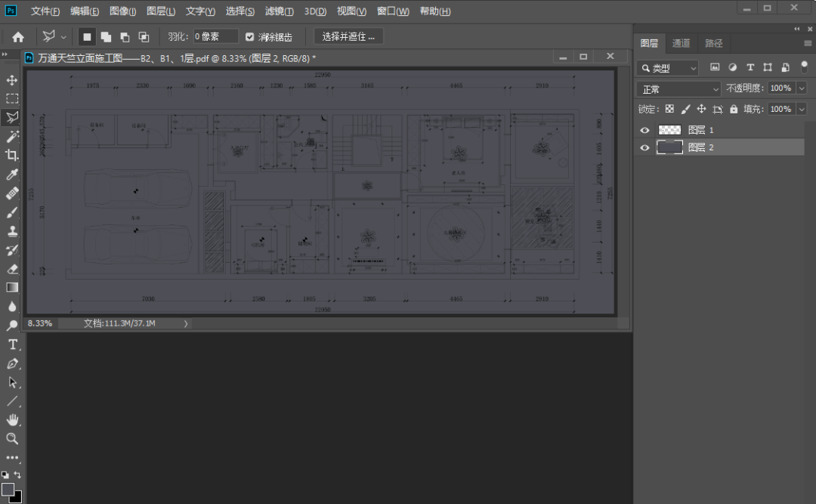Viewport: 816px width, 504px height.
Task: Select the Eraser tool
Action: click(12, 269)
